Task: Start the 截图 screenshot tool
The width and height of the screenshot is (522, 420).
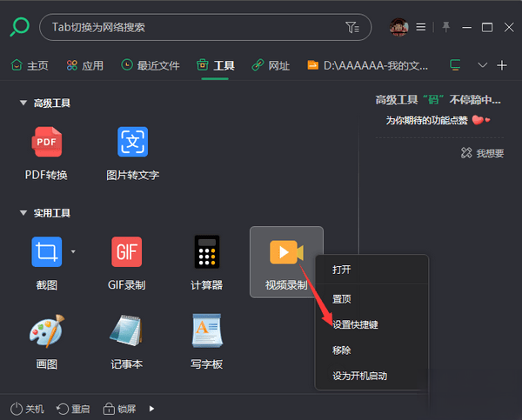Action: point(47,263)
